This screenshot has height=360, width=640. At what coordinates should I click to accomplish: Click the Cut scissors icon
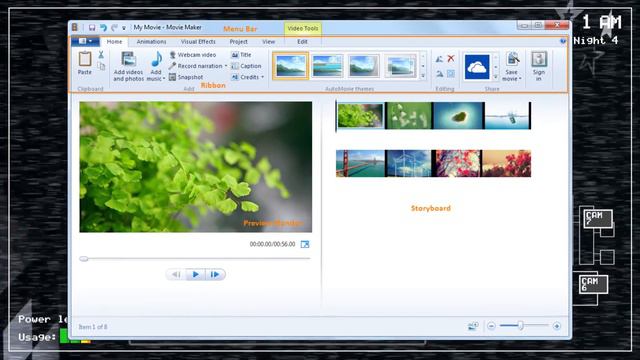[x=101, y=55]
